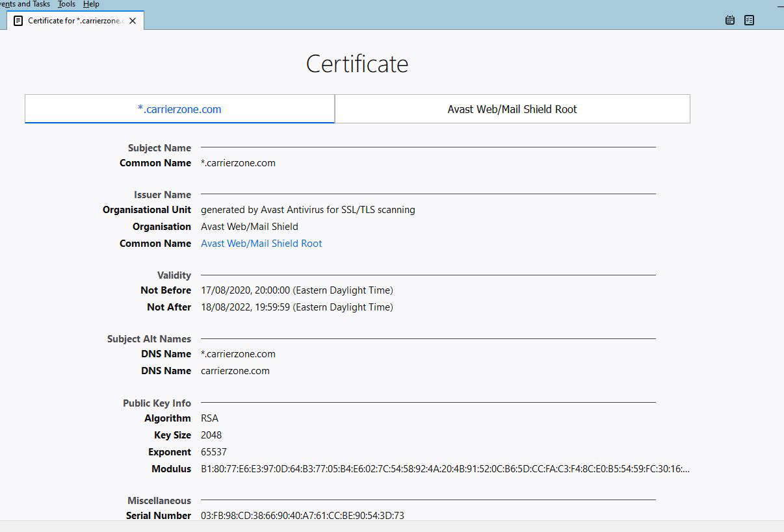
Task: Open the Tools menu
Action: [66, 4]
